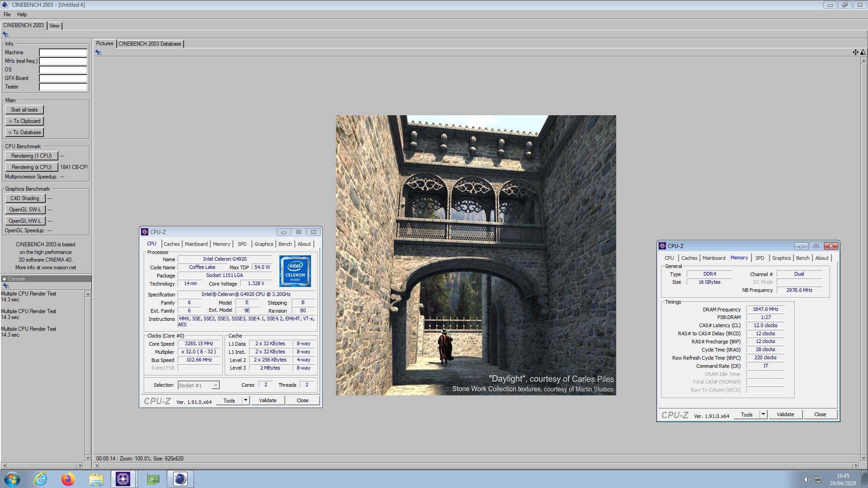Open Graphics tab in right CPU-Z window

(782, 258)
